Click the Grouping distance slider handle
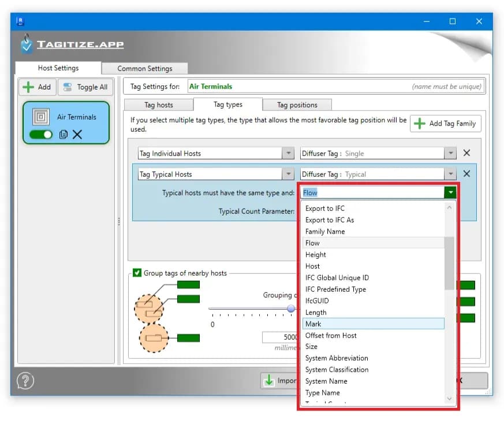Image resolution: width=504 pixels, height=423 pixels. (291, 309)
